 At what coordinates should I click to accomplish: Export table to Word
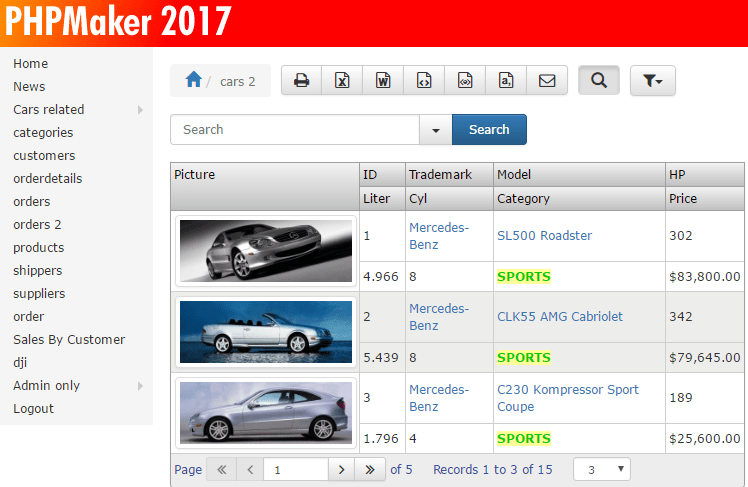(383, 81)
